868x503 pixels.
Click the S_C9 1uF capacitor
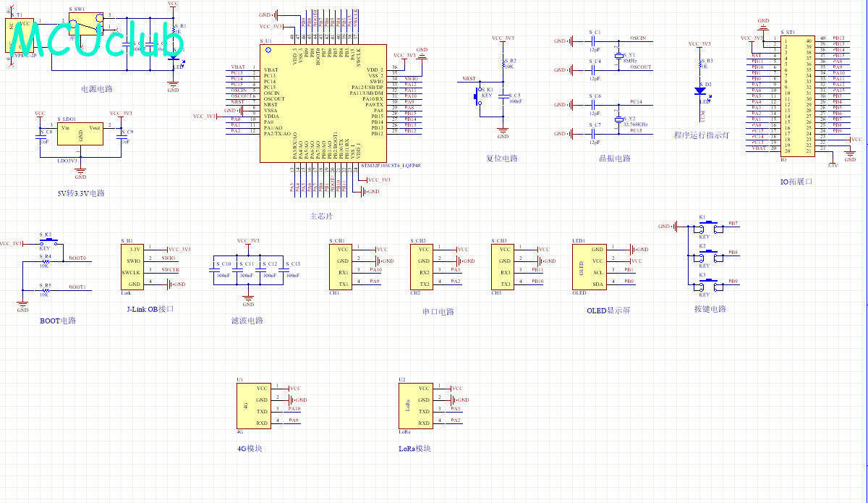(121, 138)
